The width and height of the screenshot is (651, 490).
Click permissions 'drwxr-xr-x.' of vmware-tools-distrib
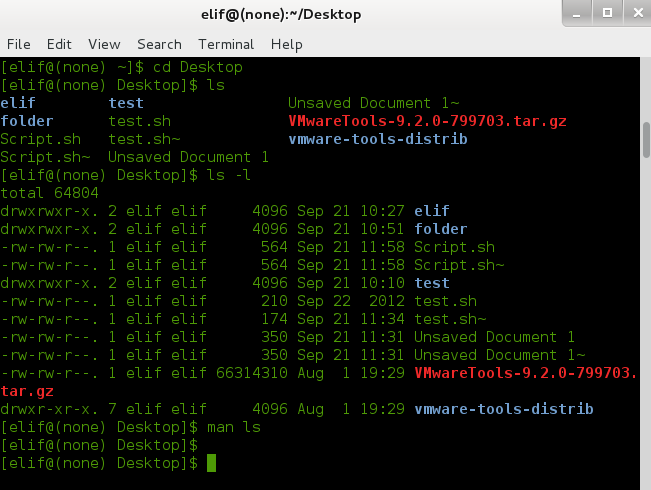tap(49, 409)
